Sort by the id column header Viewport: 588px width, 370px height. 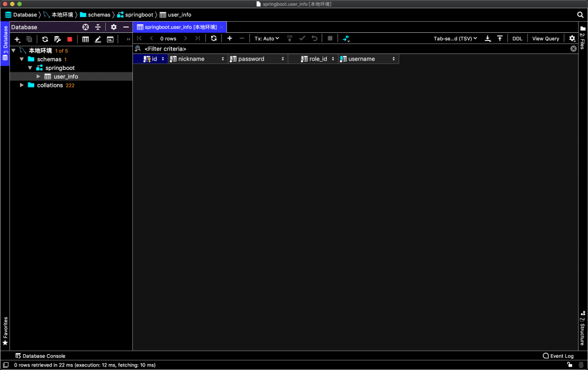click(x=151, y=59)
